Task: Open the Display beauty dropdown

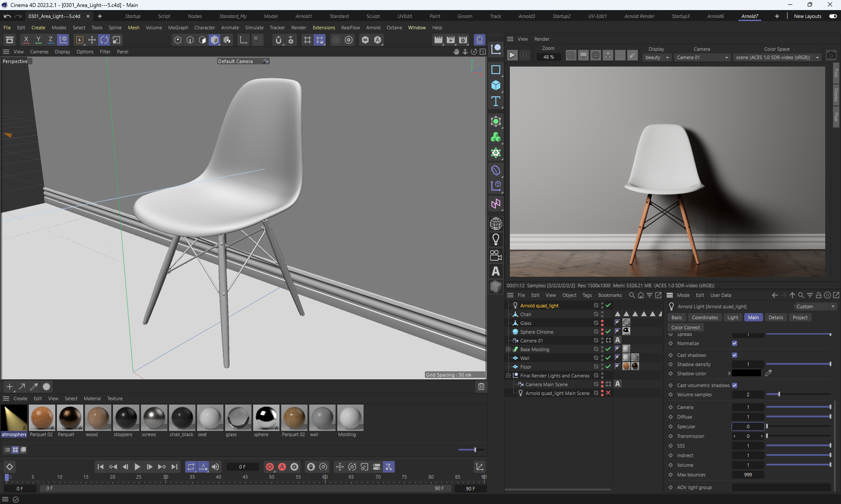Action: pos(657,57)
